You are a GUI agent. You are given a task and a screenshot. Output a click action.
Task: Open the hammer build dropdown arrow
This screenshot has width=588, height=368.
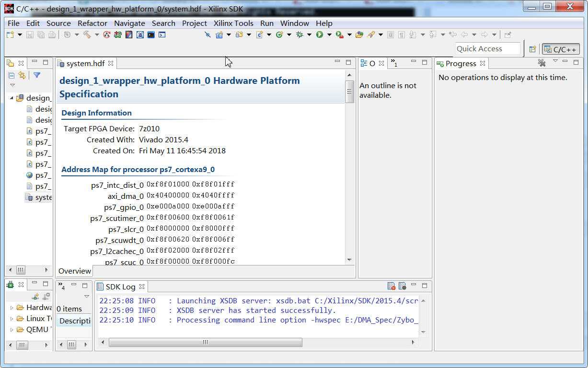(x=96, y=34)
